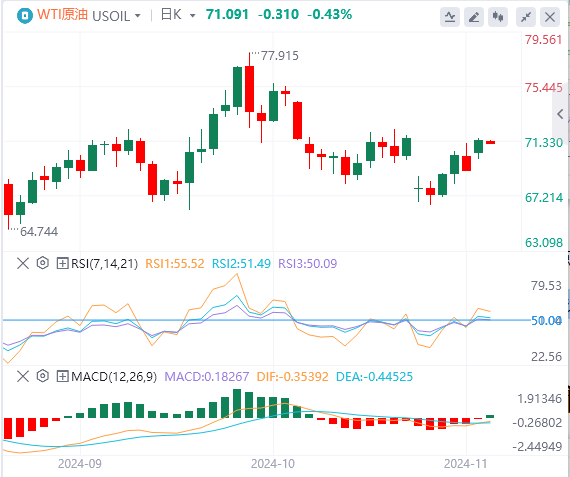The width and height of the screenshot is (570, 477).
Task: Toggle the MACD(12,26,9) plus box
Action: tap(62, 376)
